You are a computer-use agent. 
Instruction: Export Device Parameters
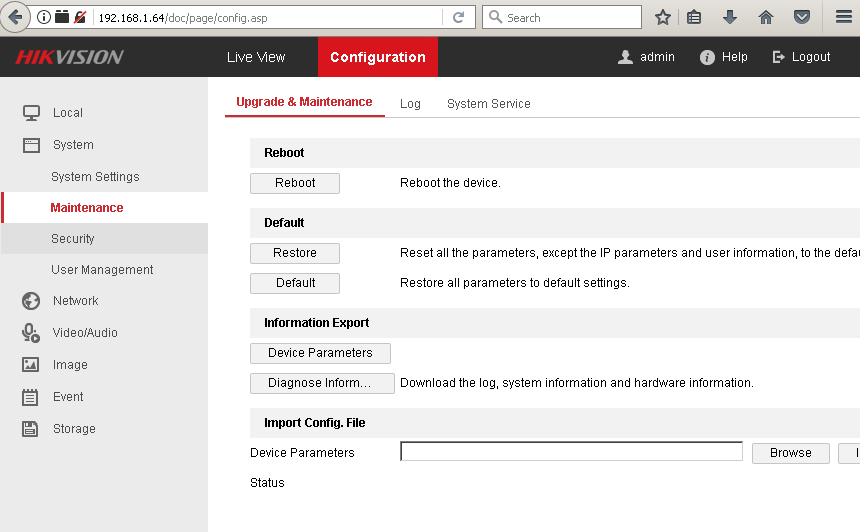point(320,353)
